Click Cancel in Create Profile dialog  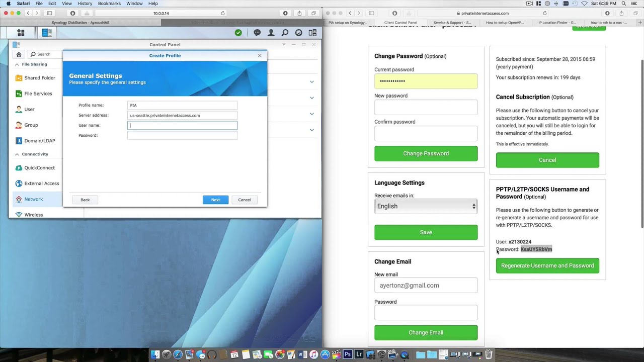point(245,200)
